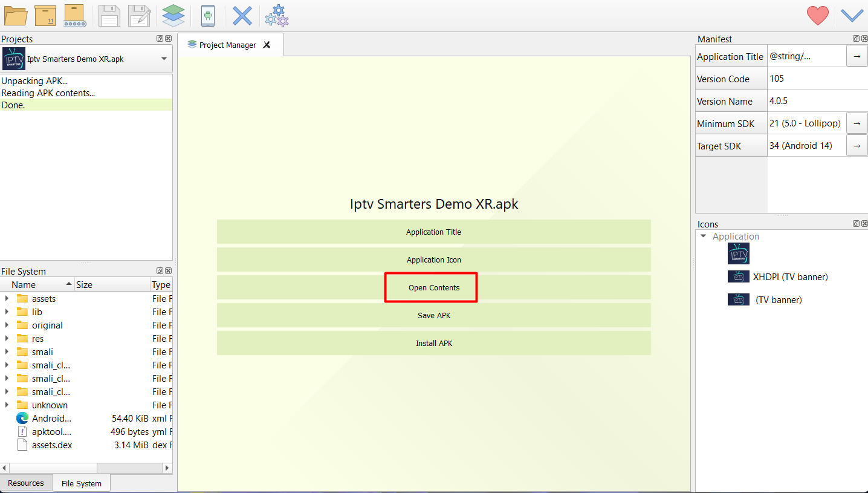Click the Size column header
The height and width of the screenshot is (493, 868).
coord(112,284)
